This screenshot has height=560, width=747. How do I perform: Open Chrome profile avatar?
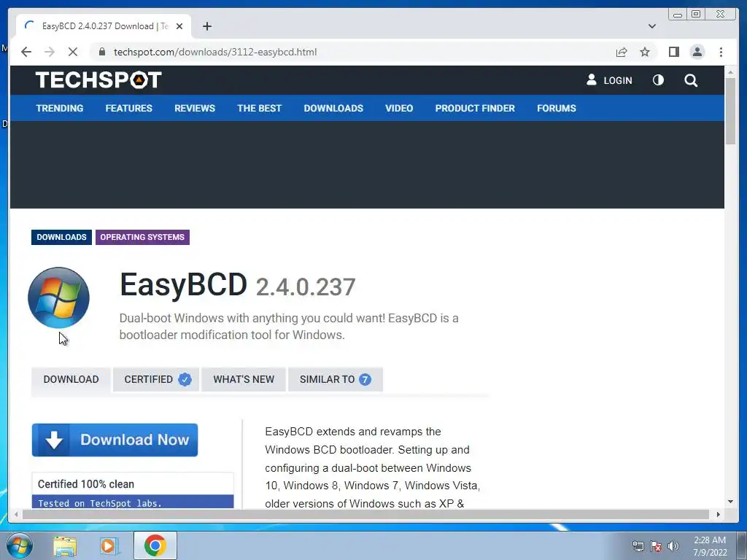tap(697, 52)
